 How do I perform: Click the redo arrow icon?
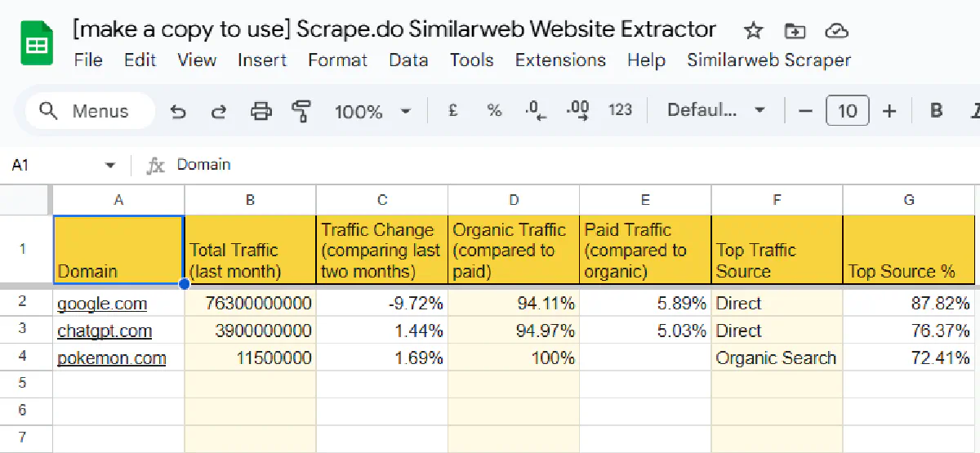[218, 111]
